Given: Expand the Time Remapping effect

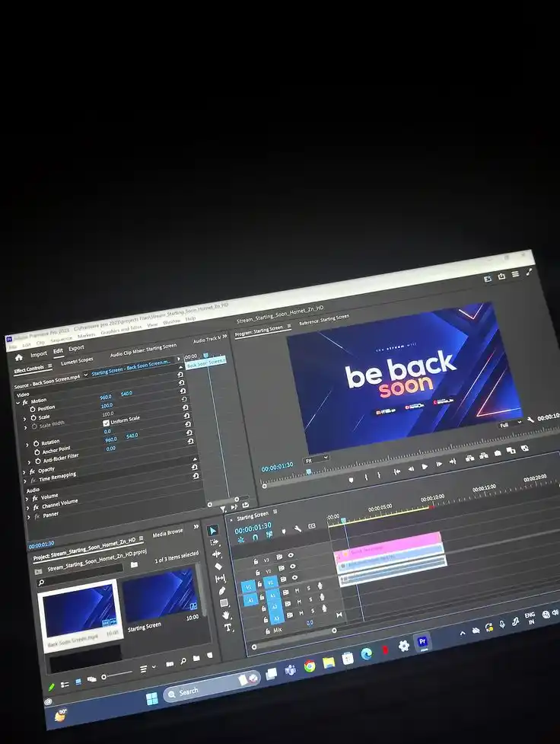Looking at the screenshot, I should click(24, 481).
